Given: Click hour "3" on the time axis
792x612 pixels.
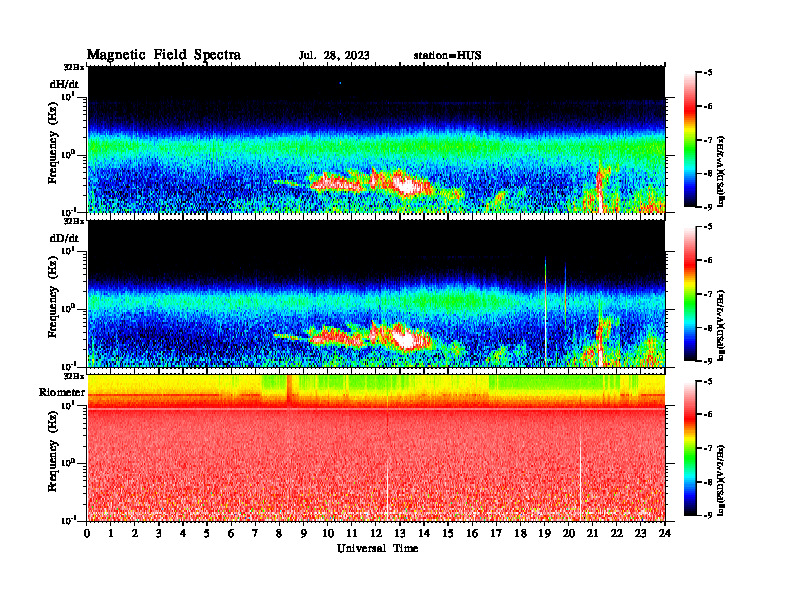Looking at the screenshot, I should coord(159,534).
